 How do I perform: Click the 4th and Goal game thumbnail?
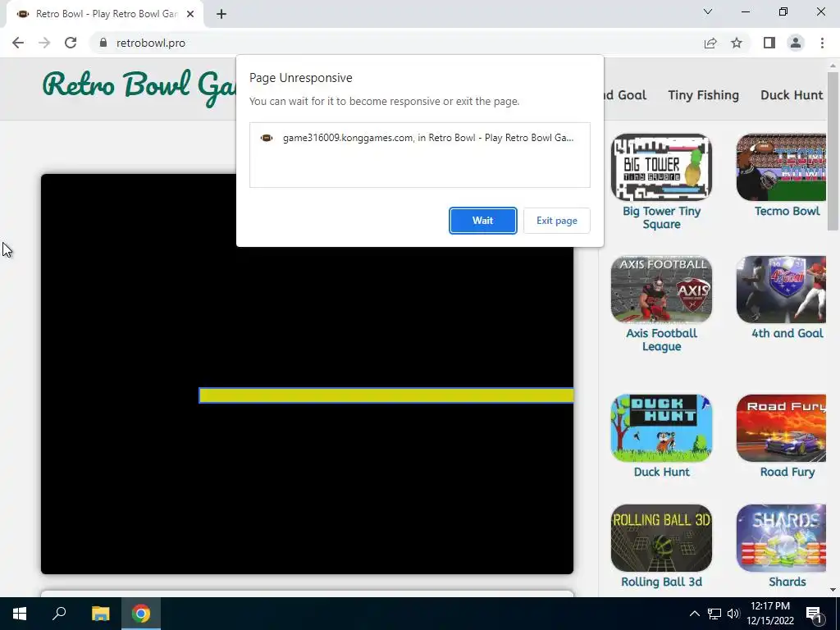tap(782, 290)
